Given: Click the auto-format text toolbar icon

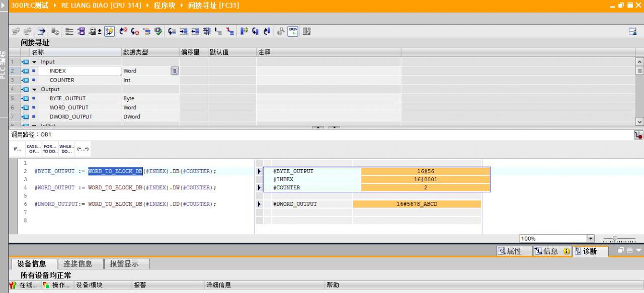Looking at the screenshot, I should [207, 31].
